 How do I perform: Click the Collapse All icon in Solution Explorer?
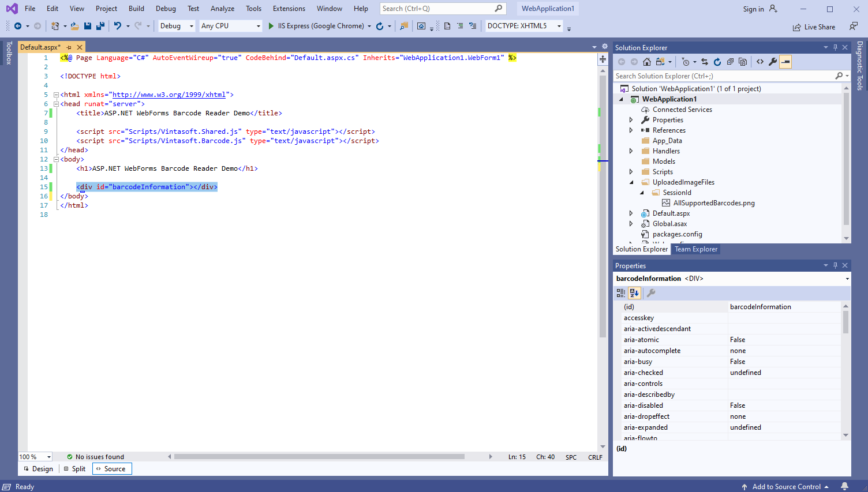point(730,62)
